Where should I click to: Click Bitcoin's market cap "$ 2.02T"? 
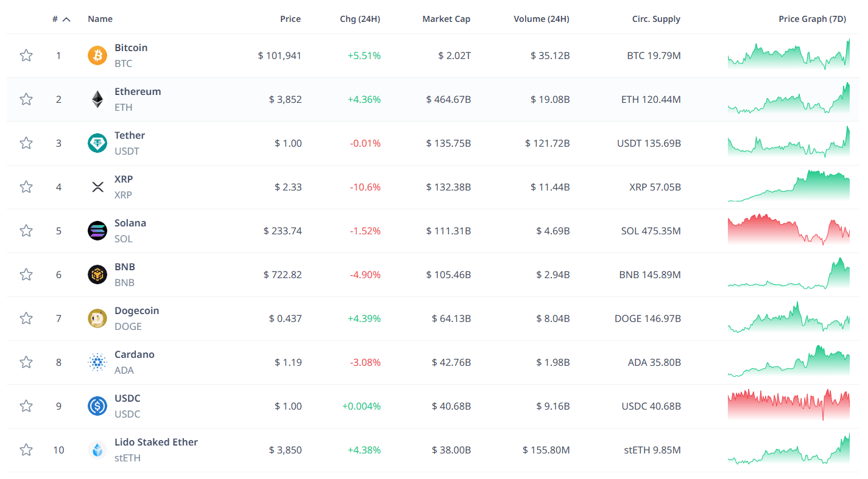click(x=454, y=55)
